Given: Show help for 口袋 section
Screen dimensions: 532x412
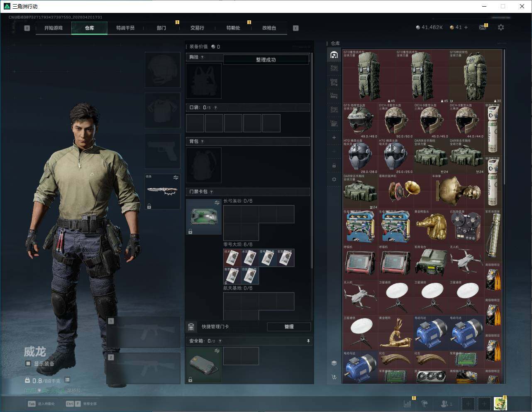Looking at the screenshot, I should click(x=215, y=108).
